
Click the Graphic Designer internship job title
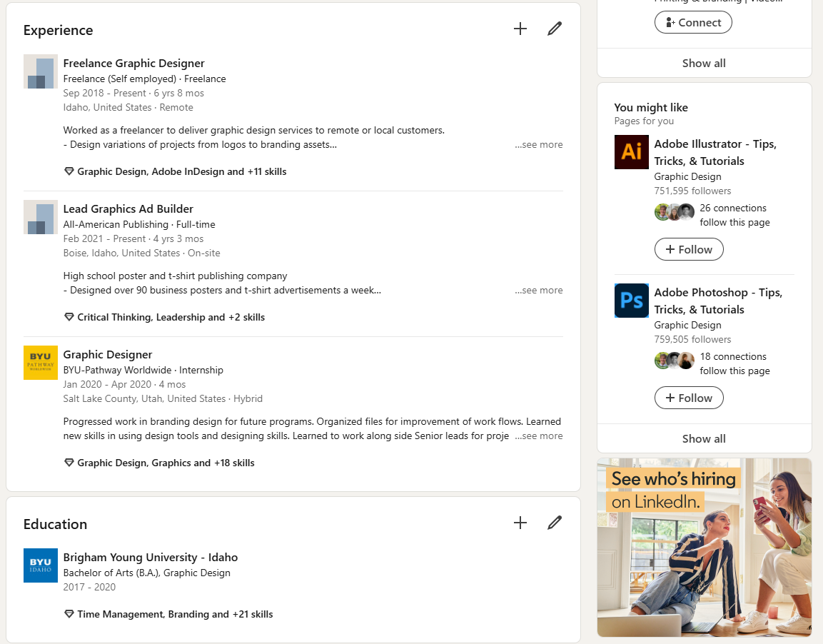click(108, 355)
